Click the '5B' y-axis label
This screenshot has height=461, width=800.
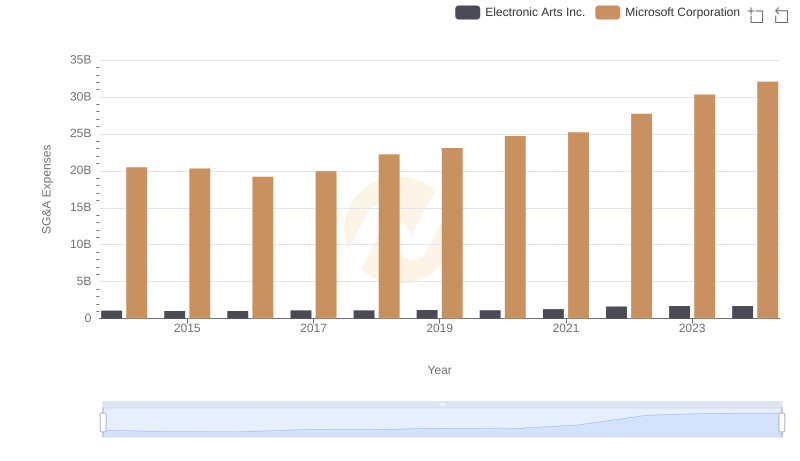[84, 281]
